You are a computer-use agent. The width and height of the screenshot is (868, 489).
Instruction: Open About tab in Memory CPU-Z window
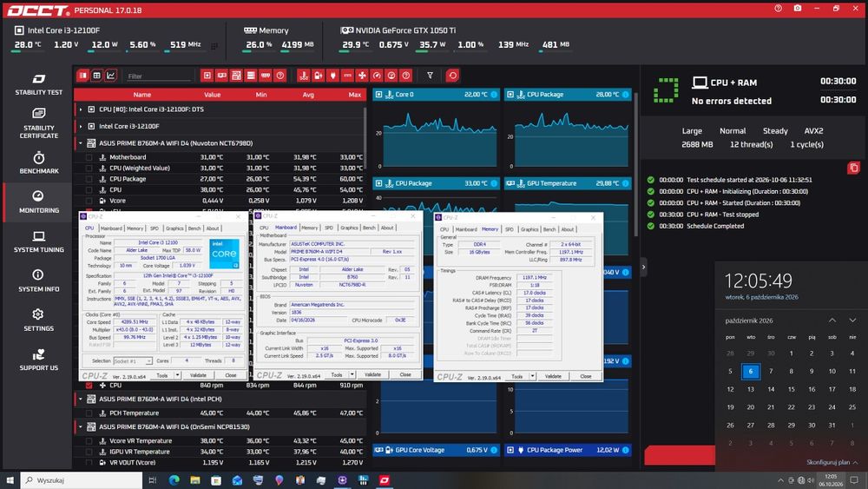point(568,229)
